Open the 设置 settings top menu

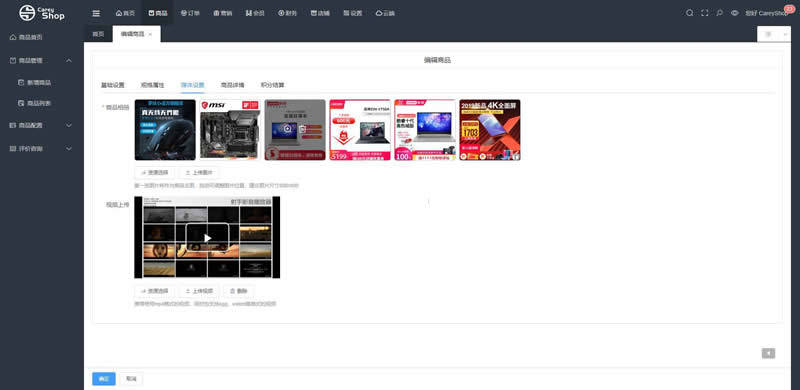click(353, 13)
